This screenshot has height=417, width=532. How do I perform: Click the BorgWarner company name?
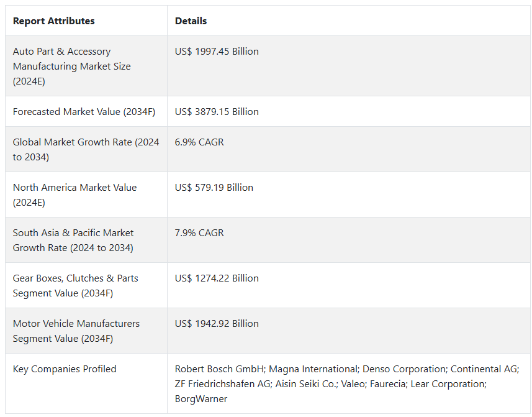(201, 399)
